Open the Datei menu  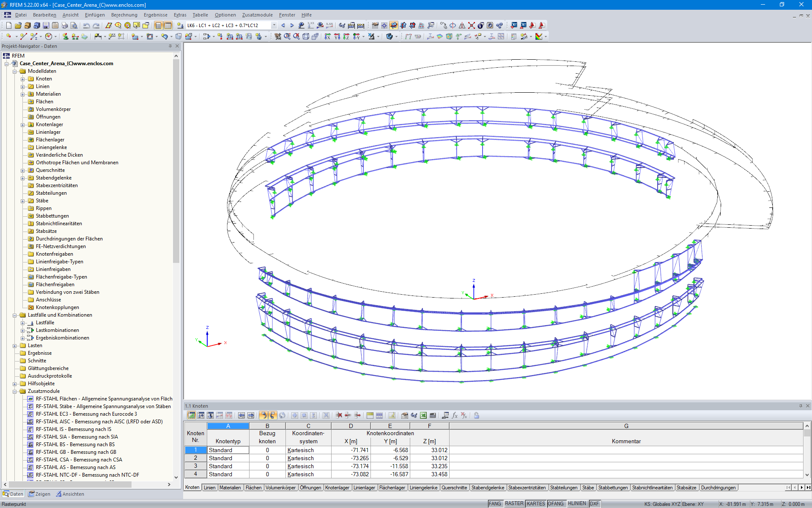(21, 15)
